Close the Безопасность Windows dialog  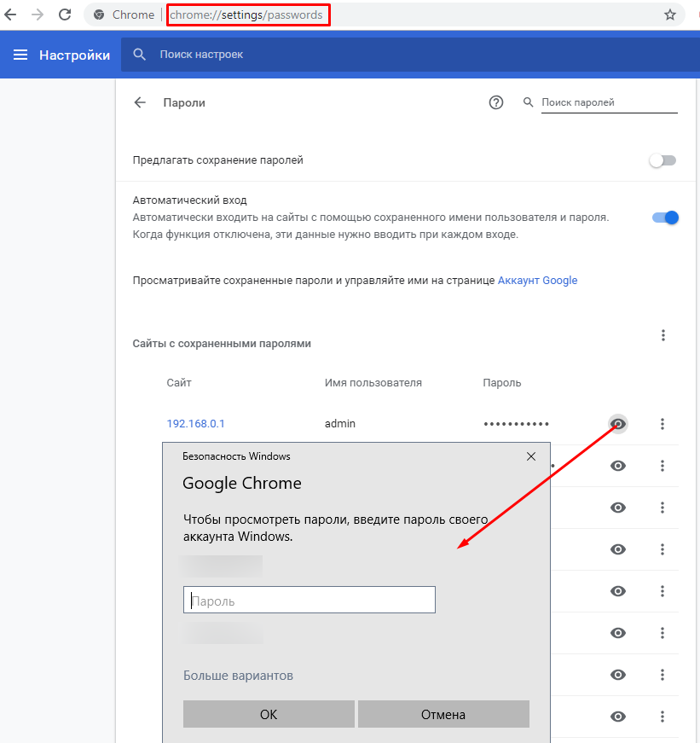(x=531, y=456)
